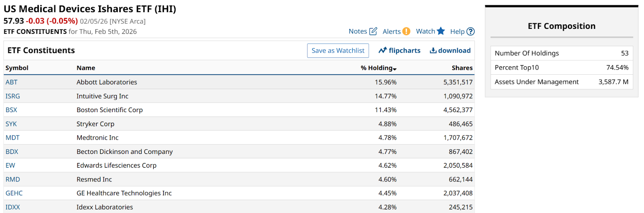Sort by % Holding descending arrow
644x213 pixels.
point(395,69)
